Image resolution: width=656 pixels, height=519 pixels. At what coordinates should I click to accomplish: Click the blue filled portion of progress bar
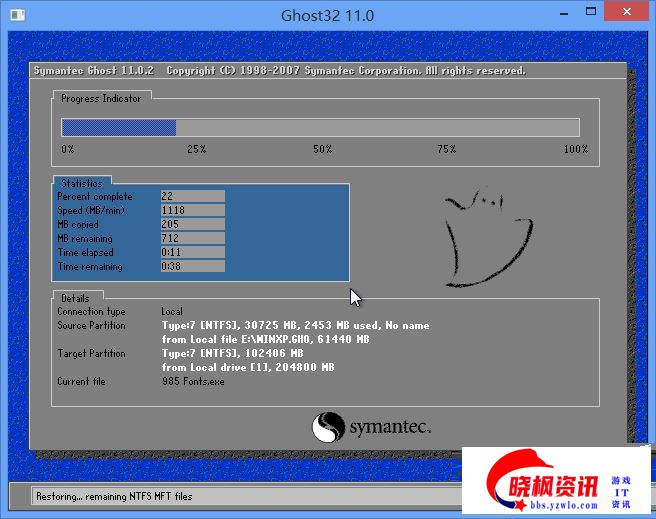click(118, 127)
